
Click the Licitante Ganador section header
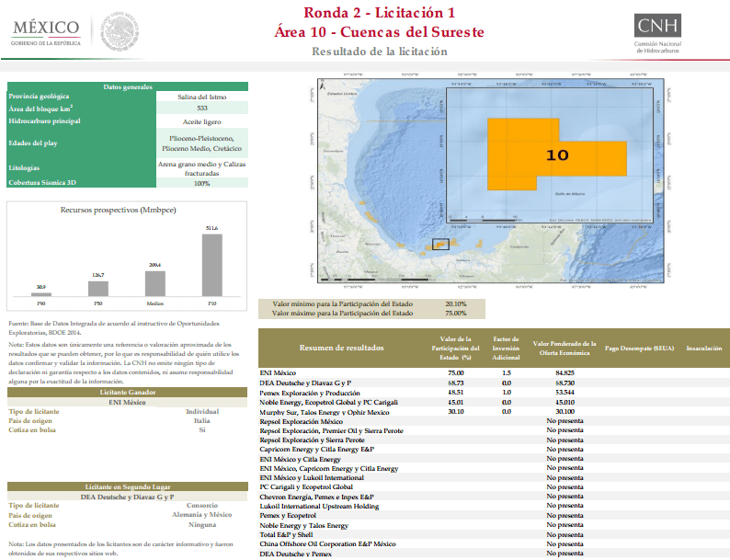click(128, 393)
